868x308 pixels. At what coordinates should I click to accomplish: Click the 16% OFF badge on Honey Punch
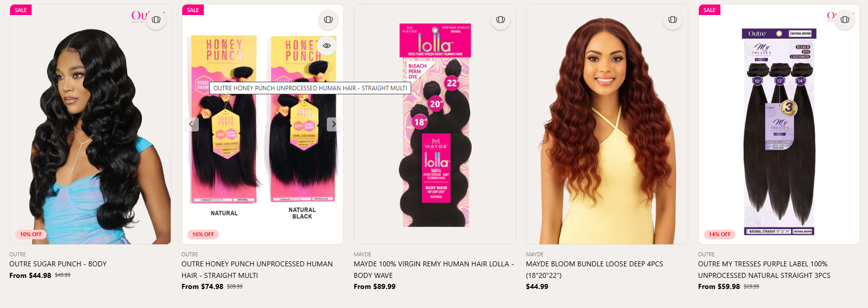point(203,234)
